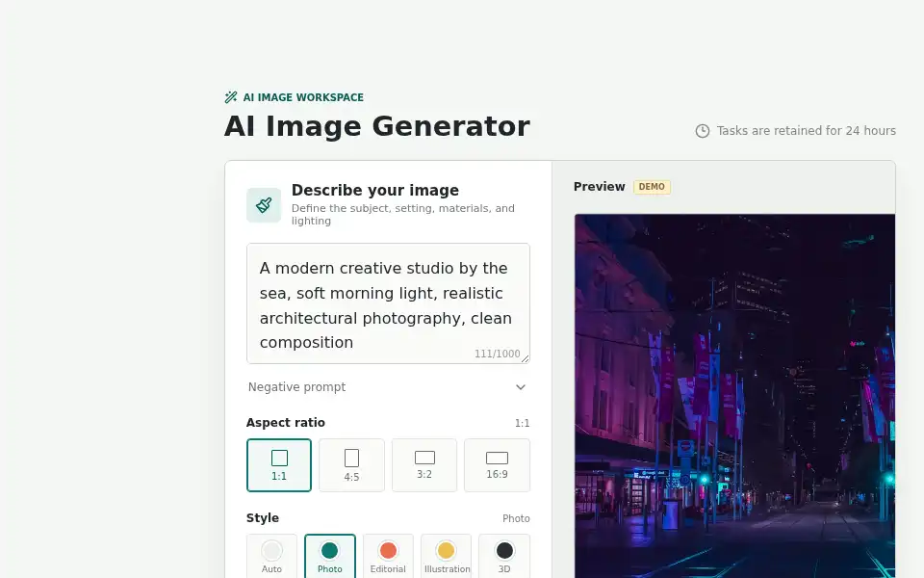Click the clock icon beside the retention notice

coord(703,131)
